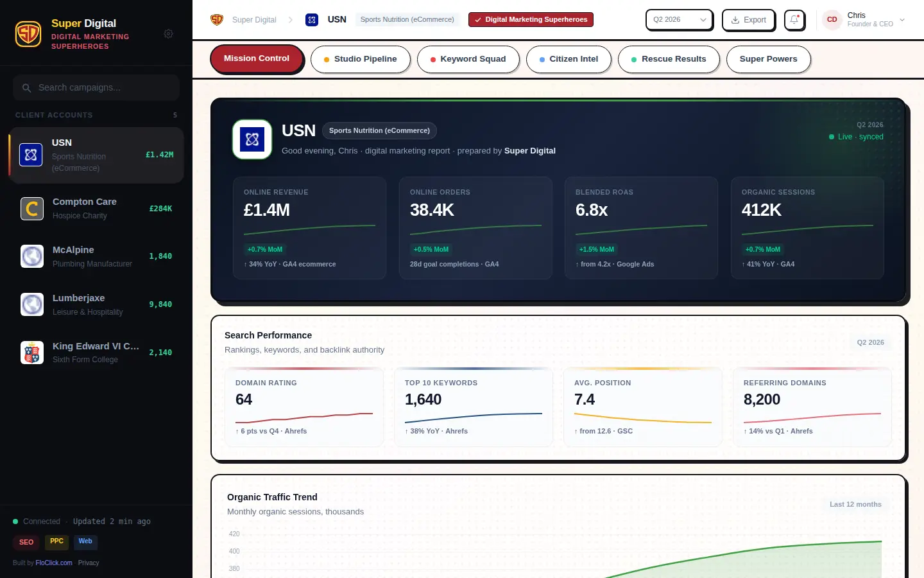Click breadcrumb Super Digital shield icon
The image size is (924, 578).
217,20
